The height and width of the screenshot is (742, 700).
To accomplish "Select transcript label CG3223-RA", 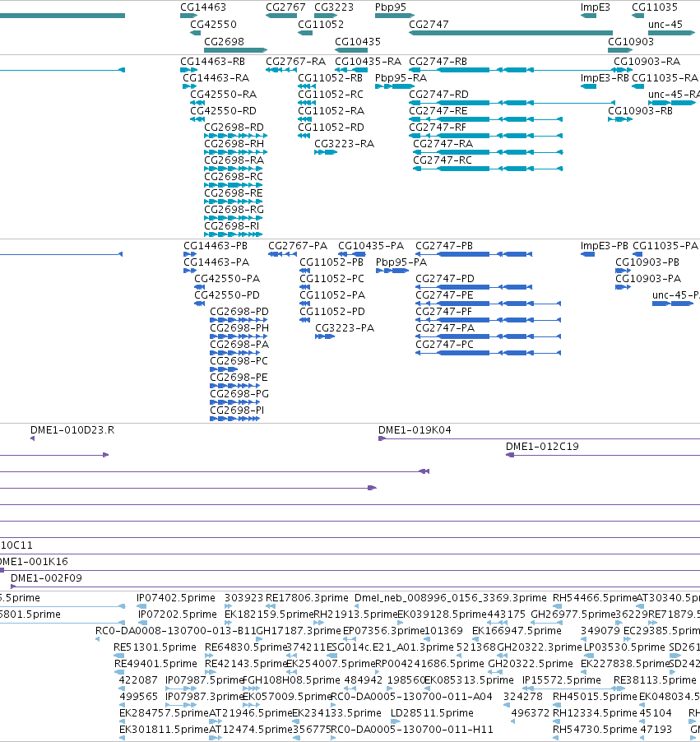I will tap(344, 143).
